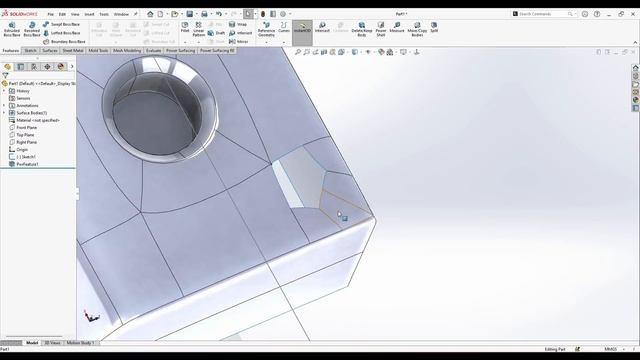Viewport: 640px width, 360px height.
Task: Expand panel tabs chevron arrow
Action: [x=72, y=67]
